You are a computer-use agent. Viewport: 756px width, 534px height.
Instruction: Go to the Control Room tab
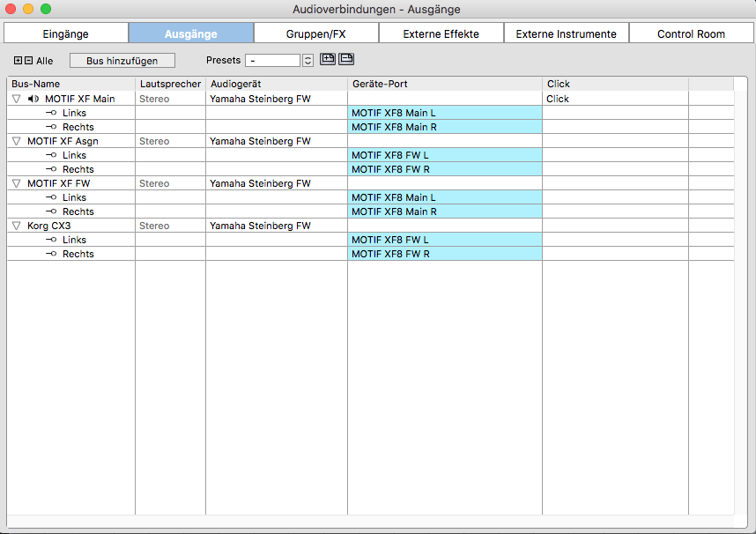tap(691, 33)
